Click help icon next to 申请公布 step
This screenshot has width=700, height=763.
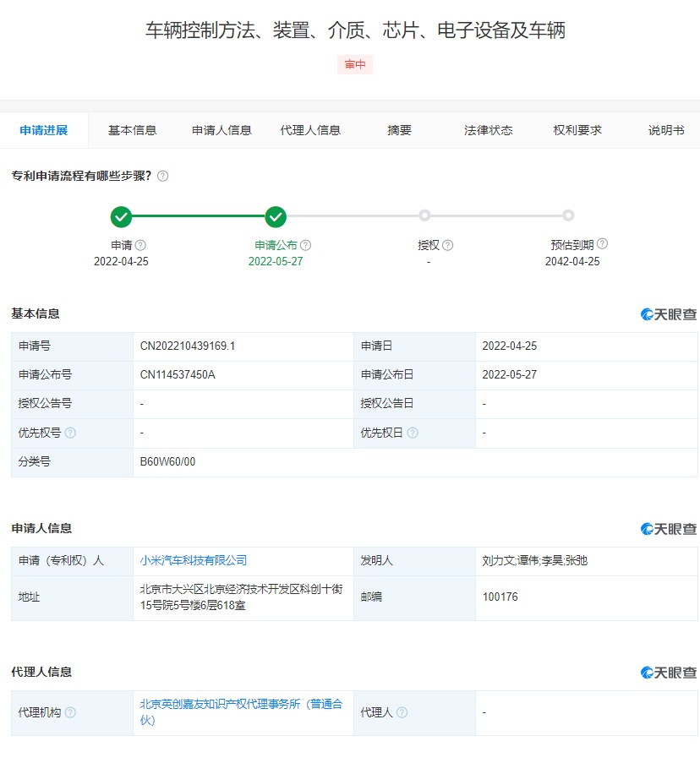[306, 245]
